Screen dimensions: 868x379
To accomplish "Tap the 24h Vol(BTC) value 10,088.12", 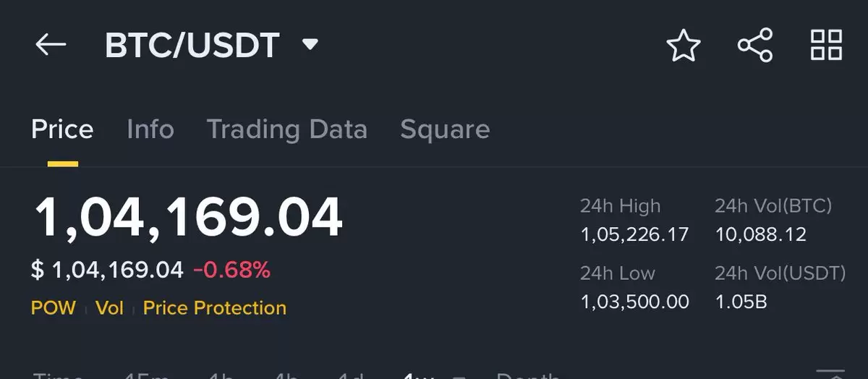I will [760, 235].
